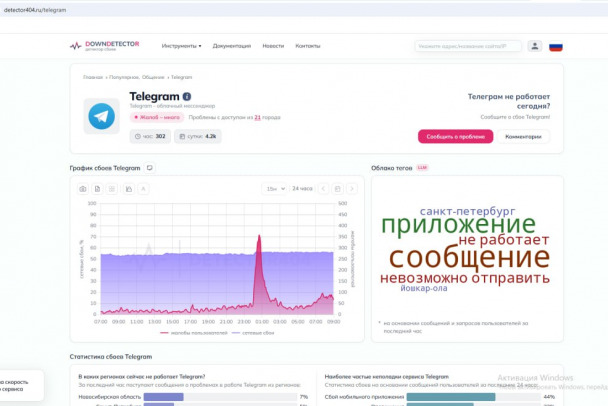Open the Документация menu item

[x=232, y=45]
